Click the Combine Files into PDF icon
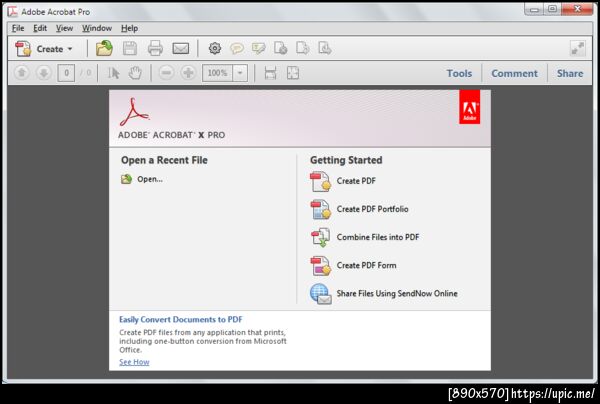The image size is (600, 404). pos(320,237)
